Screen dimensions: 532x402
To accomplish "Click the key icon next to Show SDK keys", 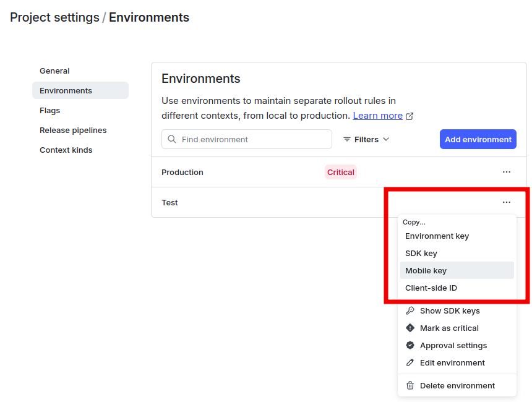I will pos(410,310).
